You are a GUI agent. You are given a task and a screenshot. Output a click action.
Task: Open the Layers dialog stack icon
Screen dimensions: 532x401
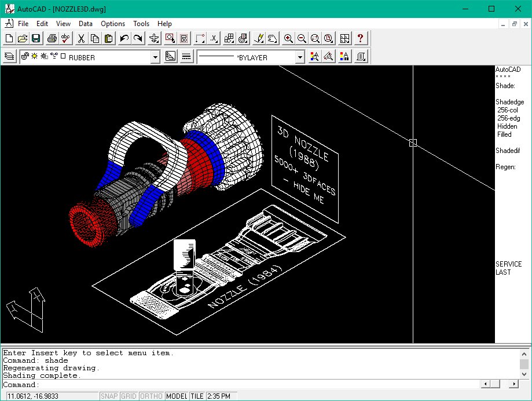point(9,56)
